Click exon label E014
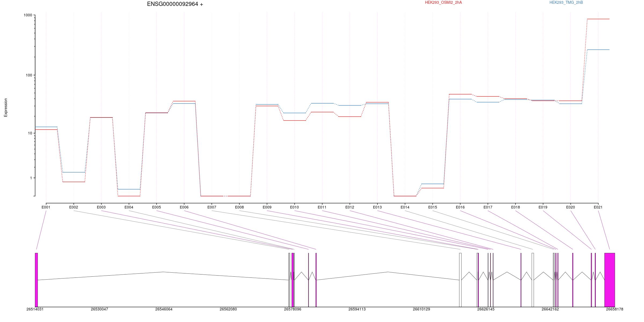This screenshot has height=322, width=644. click(405, 207)
